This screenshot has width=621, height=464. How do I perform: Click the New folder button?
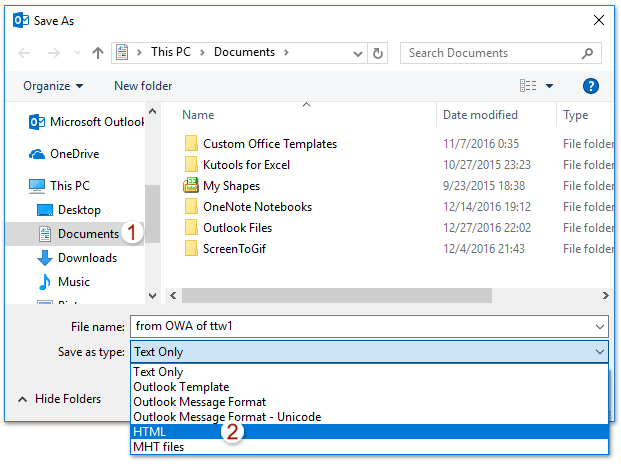(143, 86)
